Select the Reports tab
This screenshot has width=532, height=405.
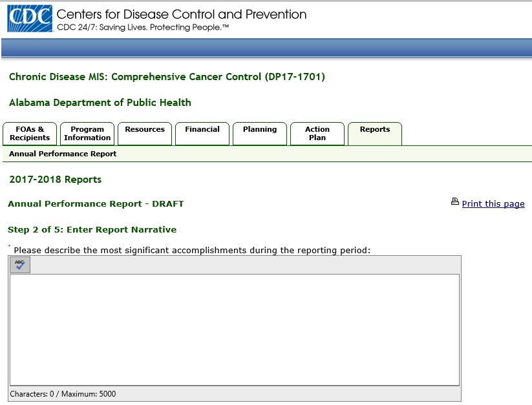tap(375, 130)
